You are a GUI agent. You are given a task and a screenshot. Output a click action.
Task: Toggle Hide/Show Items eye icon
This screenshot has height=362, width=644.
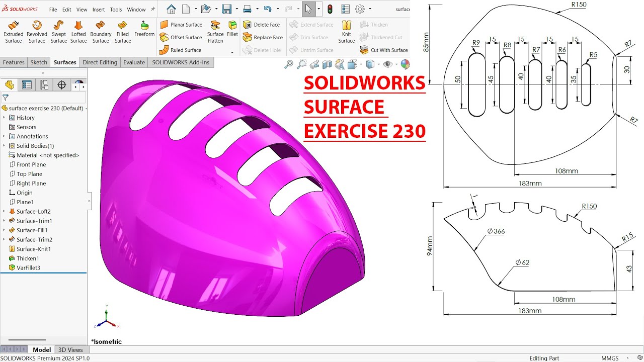(x=387, y=64)
